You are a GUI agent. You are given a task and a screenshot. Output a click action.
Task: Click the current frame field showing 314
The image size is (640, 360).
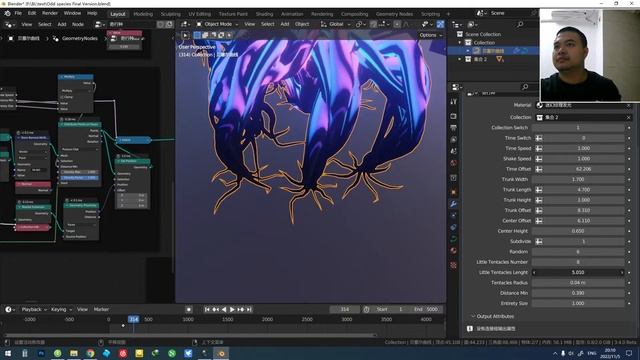(345, 309)
